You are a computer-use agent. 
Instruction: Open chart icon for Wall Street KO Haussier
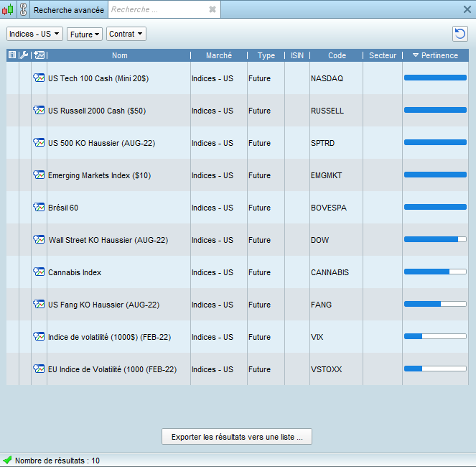click(x=39, y=239)
